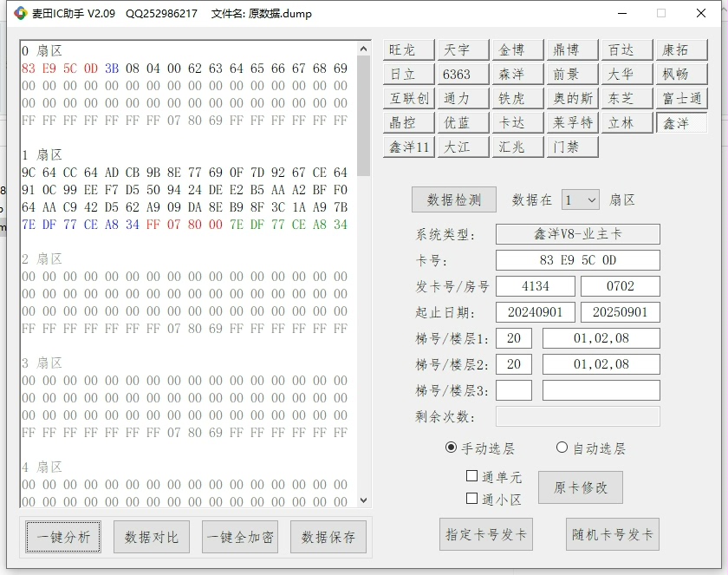Click the 麦田IC助手 title bar app icon
This screenshot has width=728, height=575.
[x=21, y=14]
